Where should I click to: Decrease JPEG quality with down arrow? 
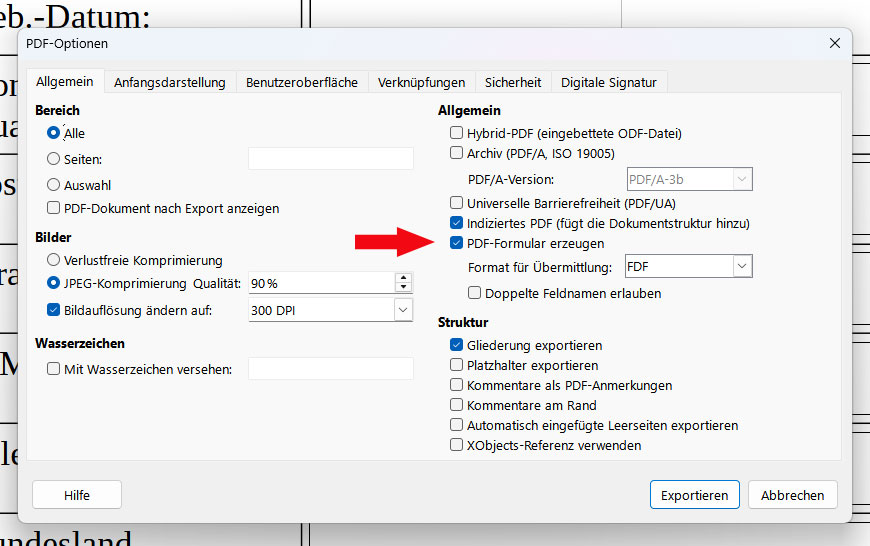403,288
